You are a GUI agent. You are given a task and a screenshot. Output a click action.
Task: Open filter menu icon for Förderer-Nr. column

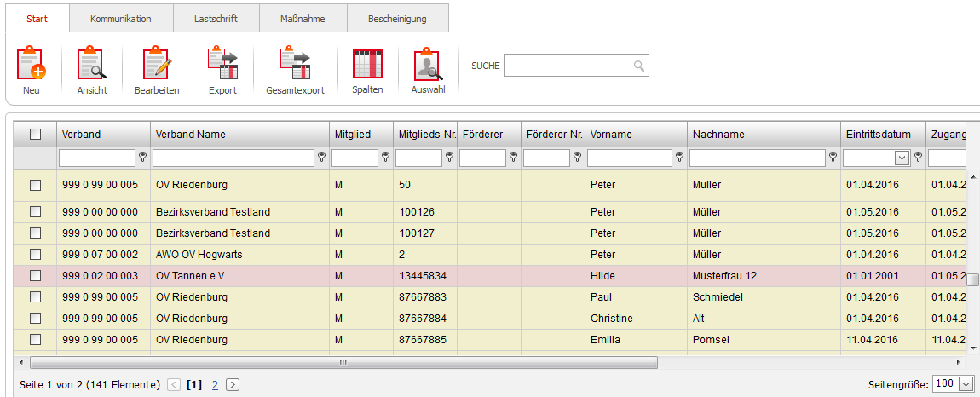tap(578, 158)
